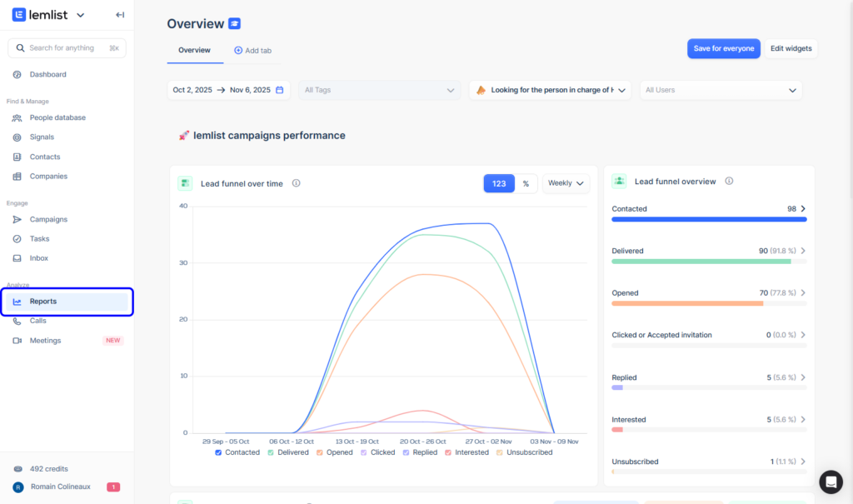Click Edit widgets

pos(790,48)
